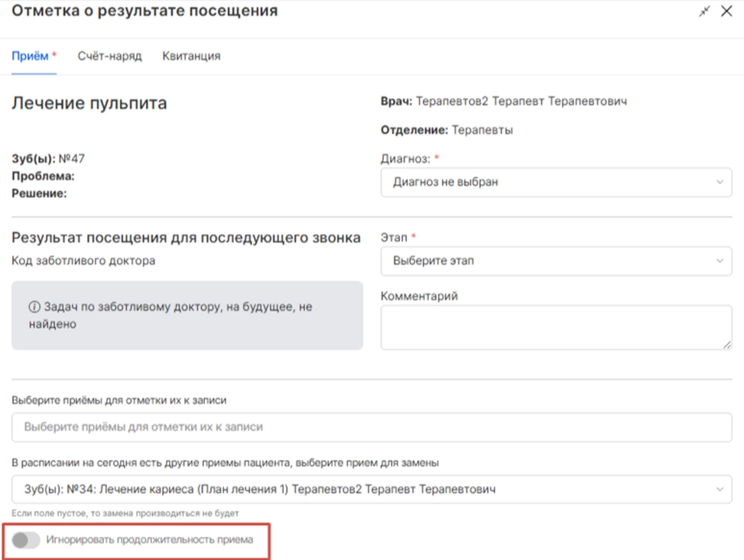Switch to the Счёт-наряд tab
The width and height of the screenshot is (744, 560).
109,56
